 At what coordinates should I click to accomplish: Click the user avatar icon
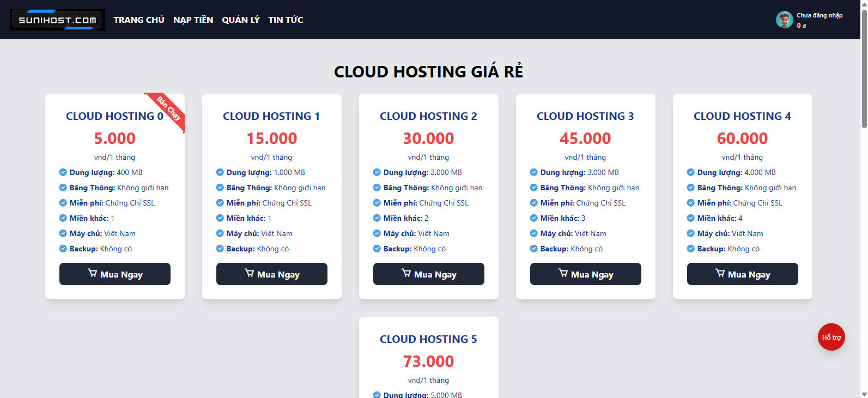(784, 20)
